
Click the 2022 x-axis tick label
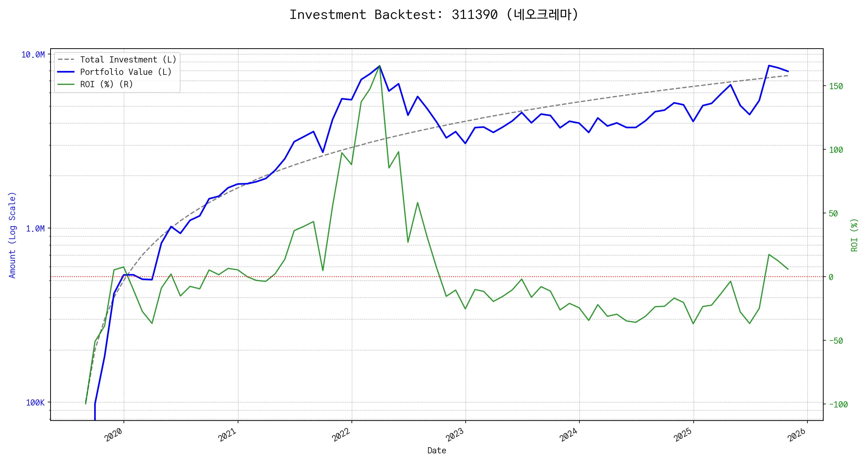341,434
